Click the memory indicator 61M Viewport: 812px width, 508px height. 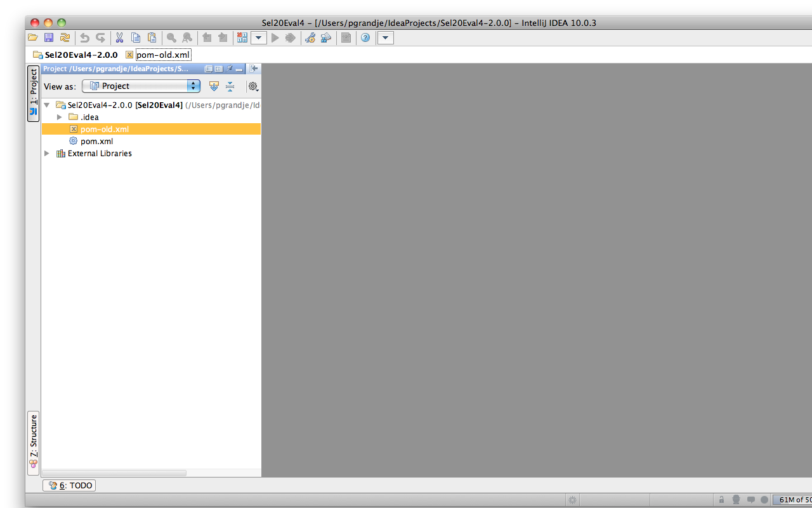(792, 500)
